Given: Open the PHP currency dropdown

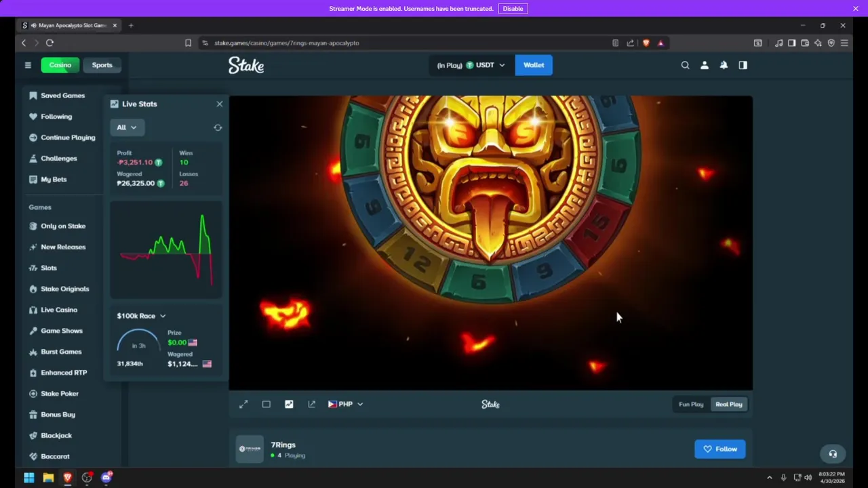Looking at the screenshot, I should pyautogui.click(x=346, y=404).
